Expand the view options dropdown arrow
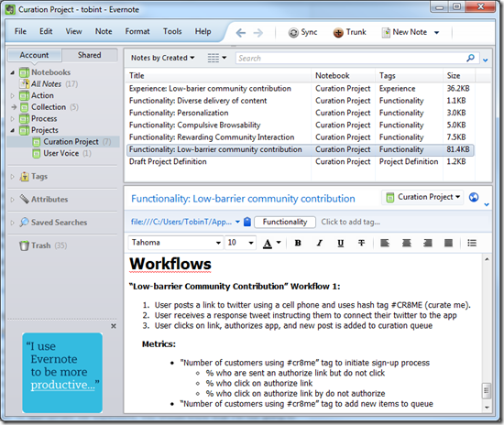Screen dimensions: 504x425 [x=225, y=58]
